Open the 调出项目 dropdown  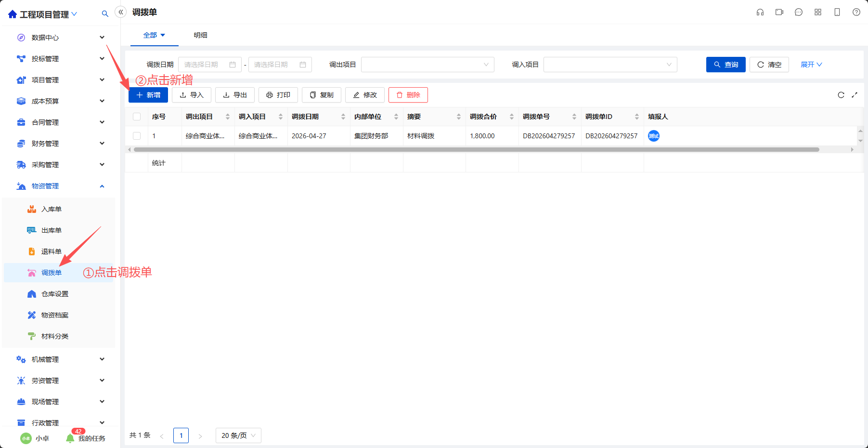click(428, 65)
